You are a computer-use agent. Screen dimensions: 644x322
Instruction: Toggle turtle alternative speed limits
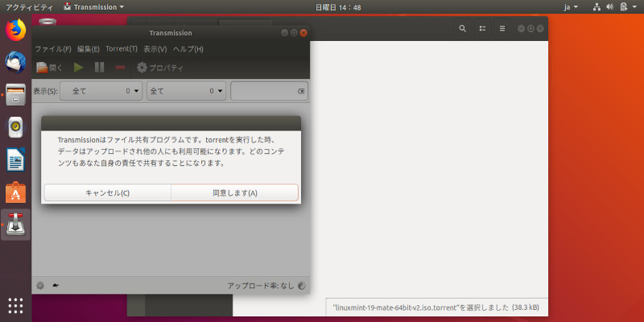(x=56, y=286)
